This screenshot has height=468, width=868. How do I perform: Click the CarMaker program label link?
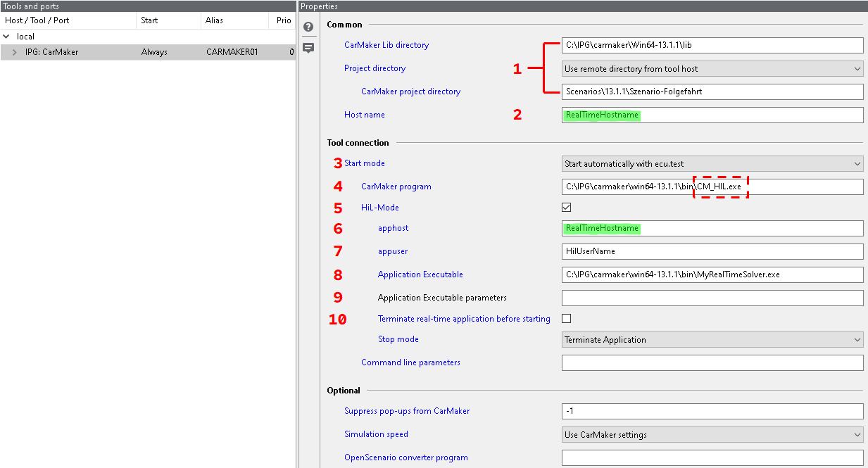click(x=396, y=186)
